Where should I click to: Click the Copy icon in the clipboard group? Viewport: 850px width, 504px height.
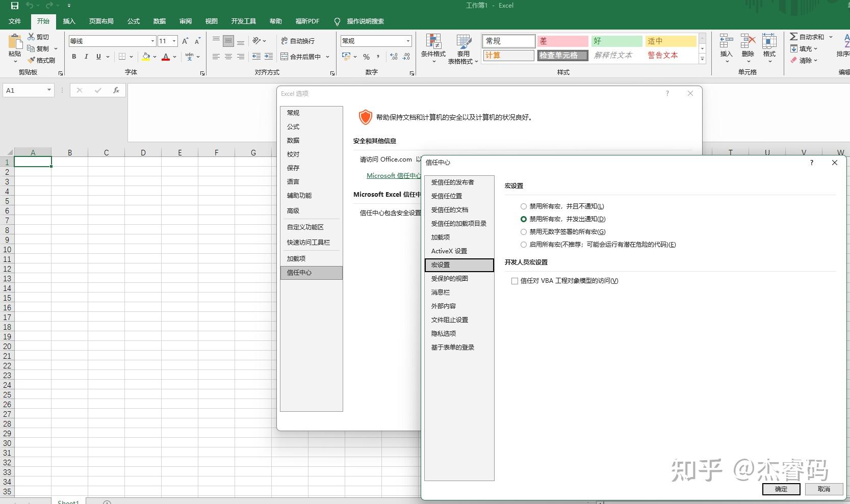tap(31, 48)
